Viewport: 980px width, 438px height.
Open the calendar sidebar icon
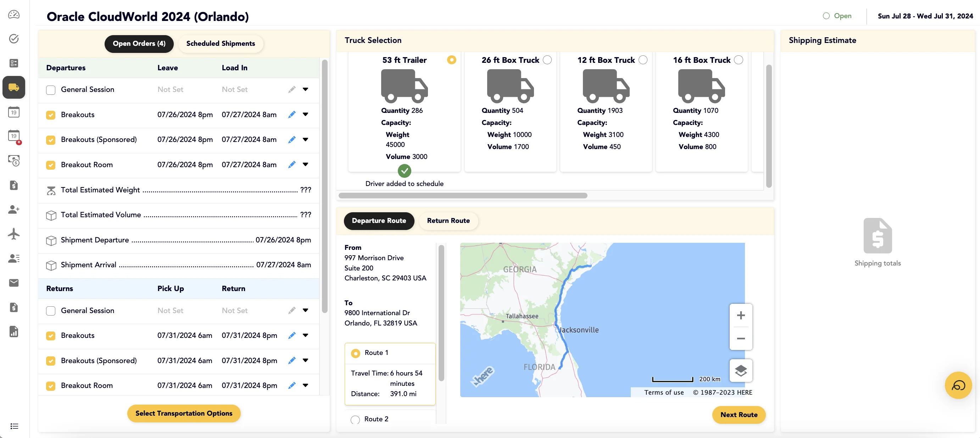click(x=14, y=112)
